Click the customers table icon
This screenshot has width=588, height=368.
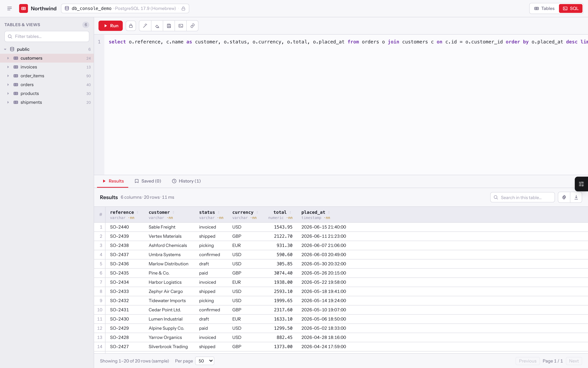(x=16, y=58)
